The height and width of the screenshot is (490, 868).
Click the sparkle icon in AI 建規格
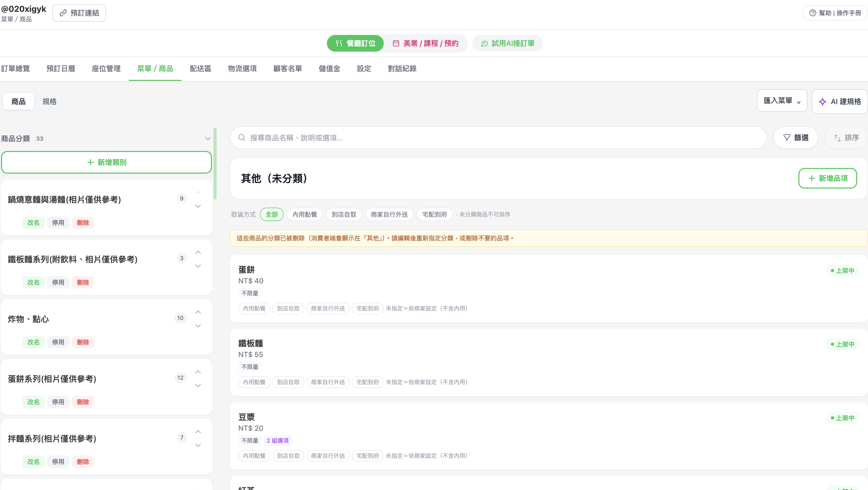(x=823, y=102)
